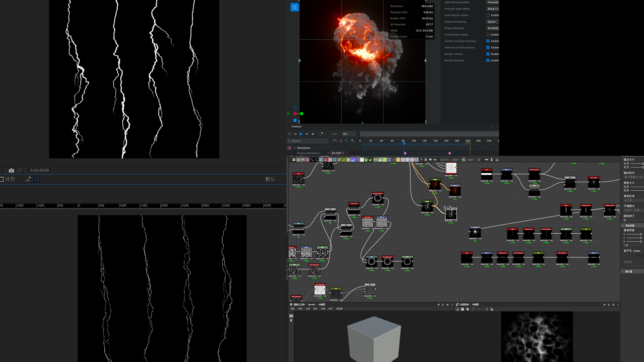644x362 pixels.
Task: Click the save icon in 2D view toolbar
Action: coord(463,309)
